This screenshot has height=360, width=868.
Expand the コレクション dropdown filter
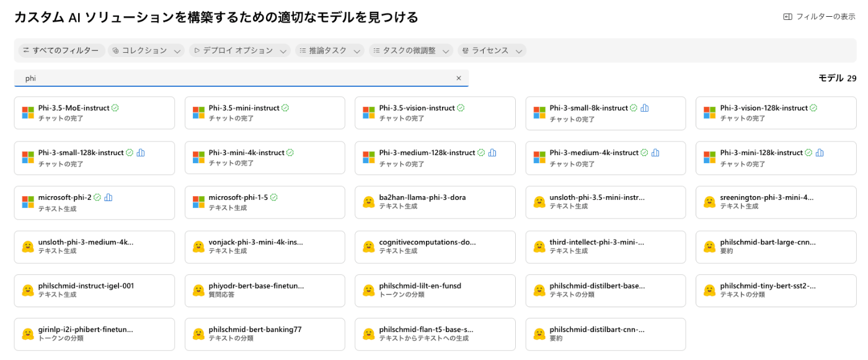pos(146,50)
